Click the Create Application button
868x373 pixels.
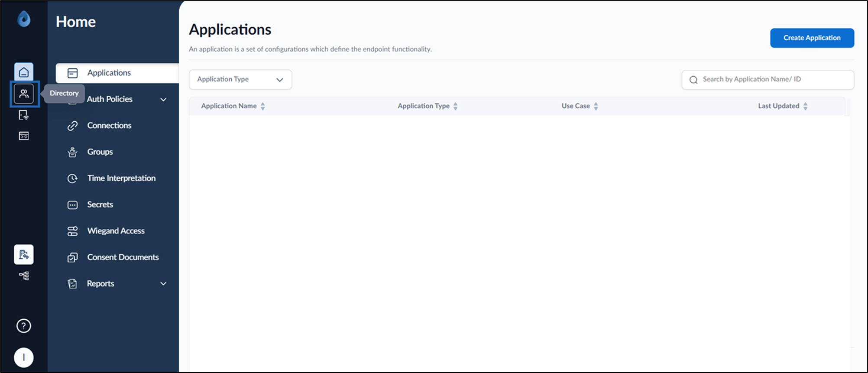pyautogui.click(x=812, y=38)
